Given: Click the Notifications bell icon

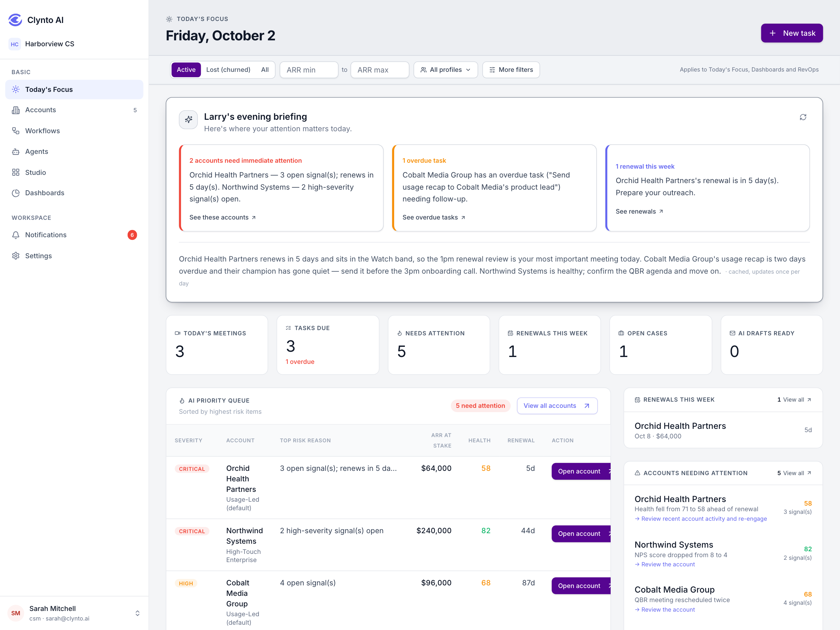Looking at the screenshot, I should tap(15, 235).
